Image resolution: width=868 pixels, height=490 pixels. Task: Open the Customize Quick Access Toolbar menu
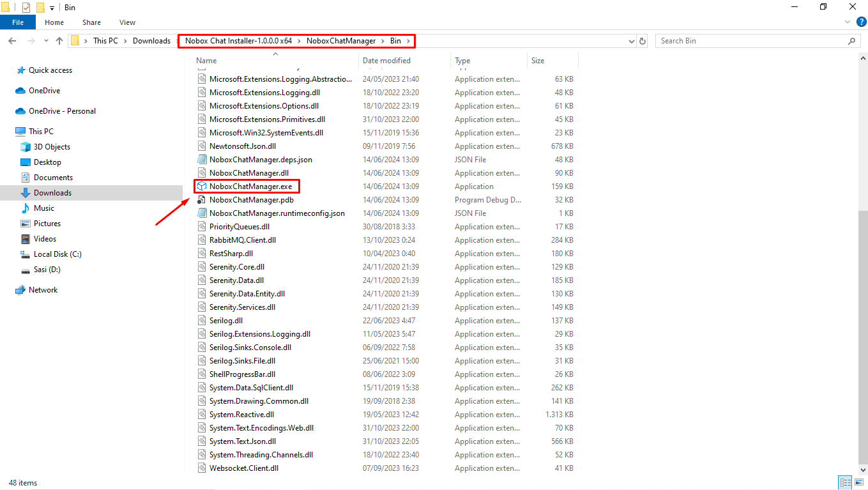(52, 7)
